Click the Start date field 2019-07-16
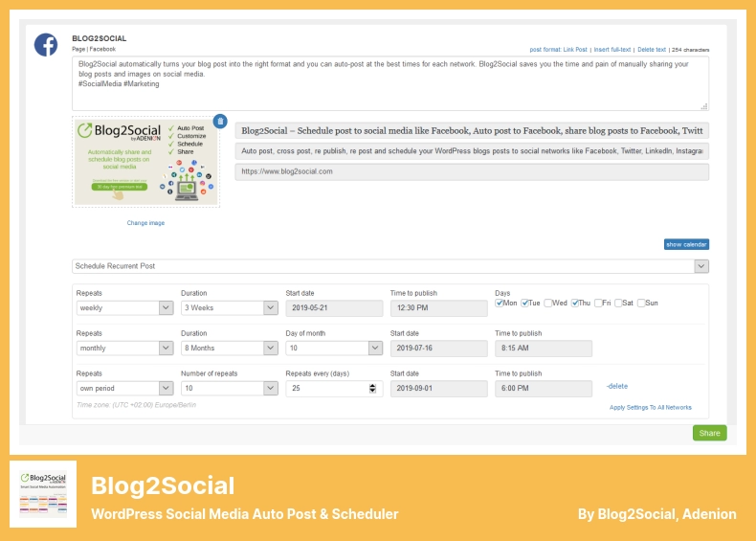756x541 pixels. [x=438, y=348]
